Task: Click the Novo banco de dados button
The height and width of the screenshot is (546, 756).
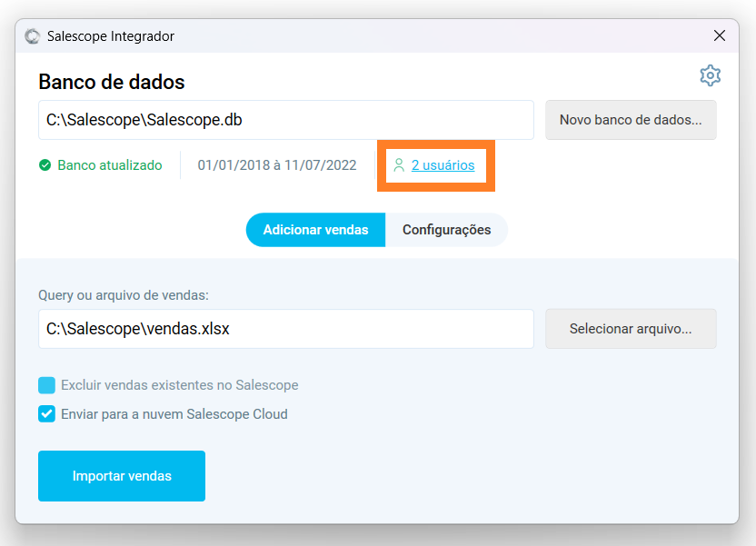Action: point(631,120)
